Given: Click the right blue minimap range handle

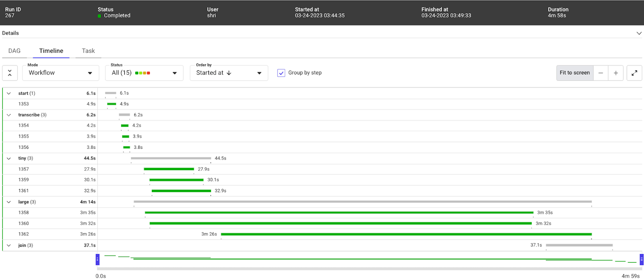Looking at the screenshot, I should 642,259.
